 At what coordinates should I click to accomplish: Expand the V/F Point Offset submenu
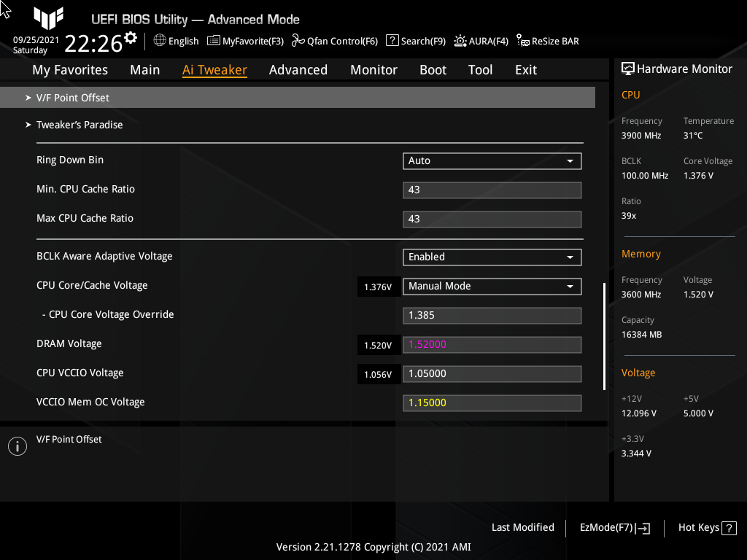pos(298,98)
